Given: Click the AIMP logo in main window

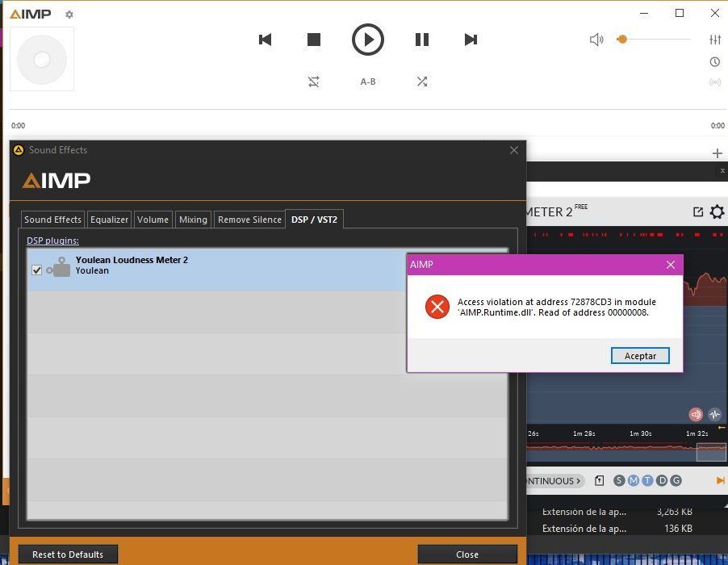Looking at the screenshot, I should coord(30,14).
